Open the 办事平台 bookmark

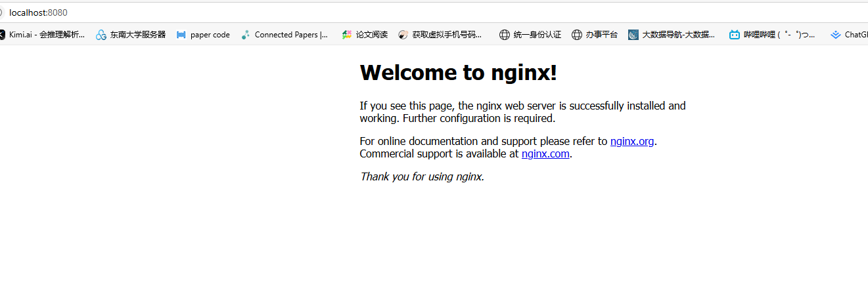tap(595, 35)
